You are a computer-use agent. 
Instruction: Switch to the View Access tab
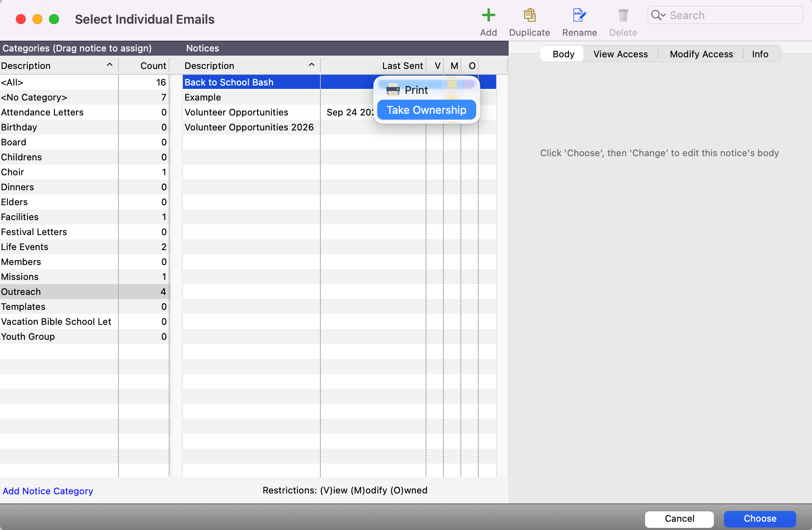click(x=620, y=54)
